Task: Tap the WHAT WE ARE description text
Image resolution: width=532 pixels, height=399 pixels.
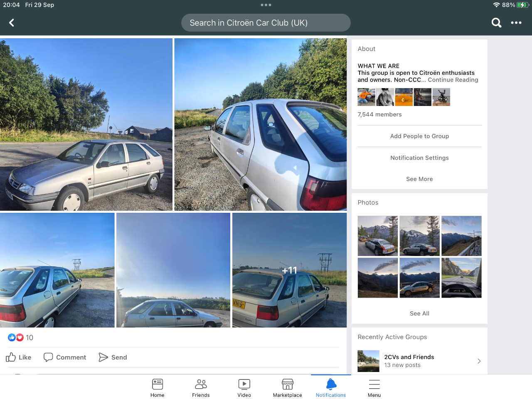Action: [x=418, y=73]
